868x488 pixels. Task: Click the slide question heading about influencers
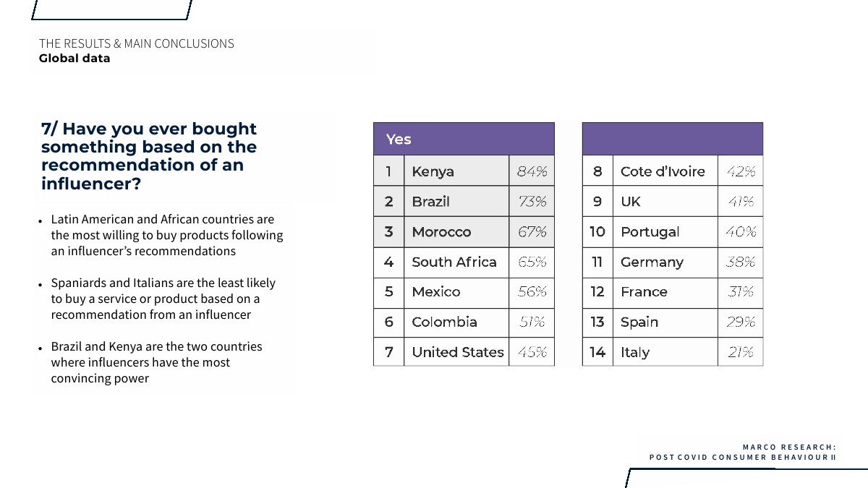(x=149, y=156)
